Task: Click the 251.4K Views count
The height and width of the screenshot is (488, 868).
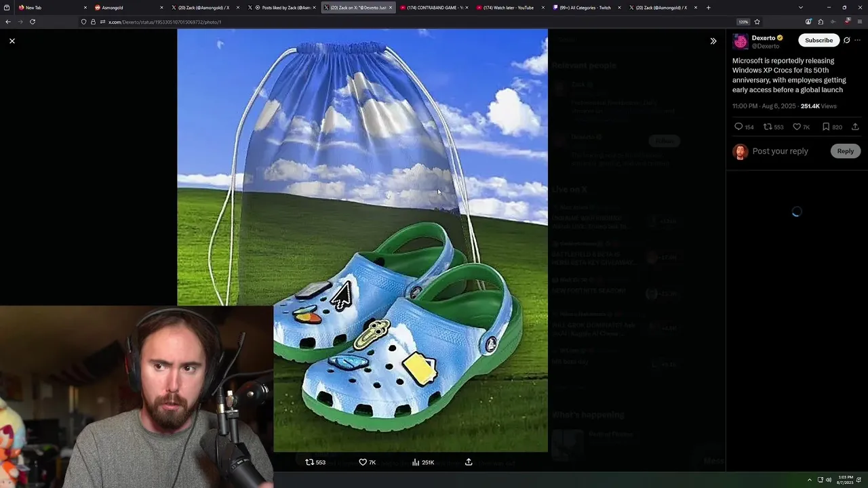Action: [818, 106]
